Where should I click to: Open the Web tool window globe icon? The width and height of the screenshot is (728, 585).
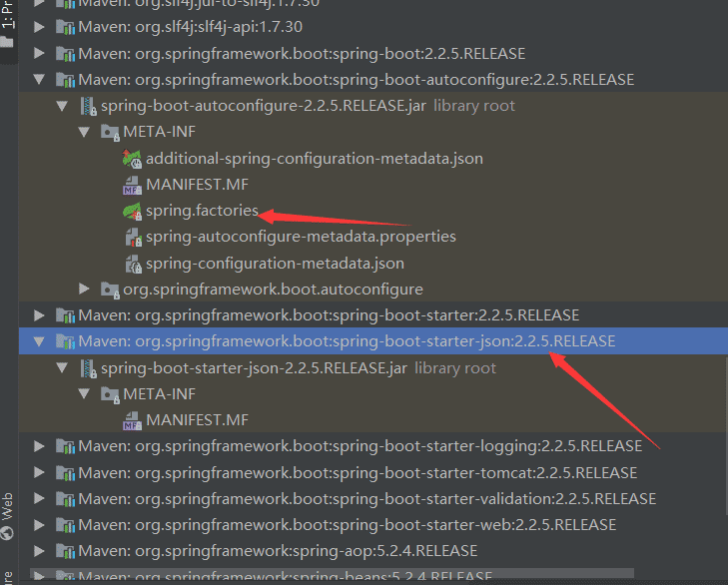point(7,533)
